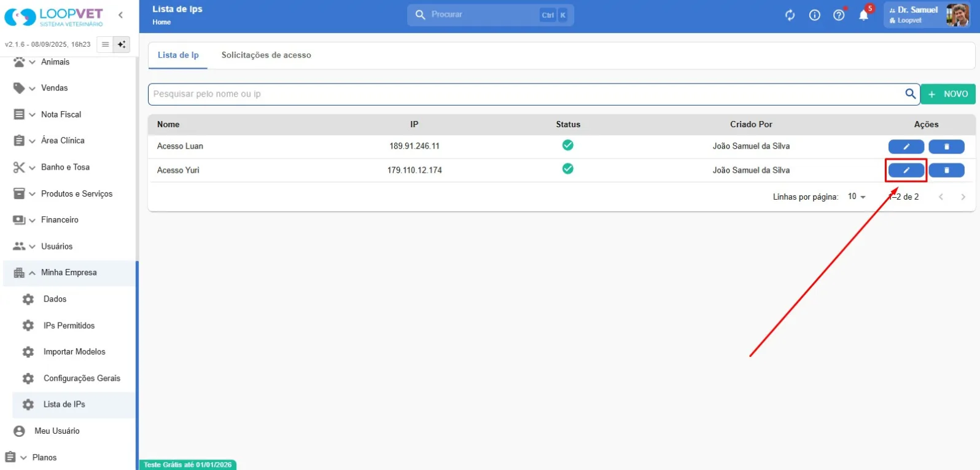
Task: Toggle the sidebar list view icon
Action: click(106, 44)
